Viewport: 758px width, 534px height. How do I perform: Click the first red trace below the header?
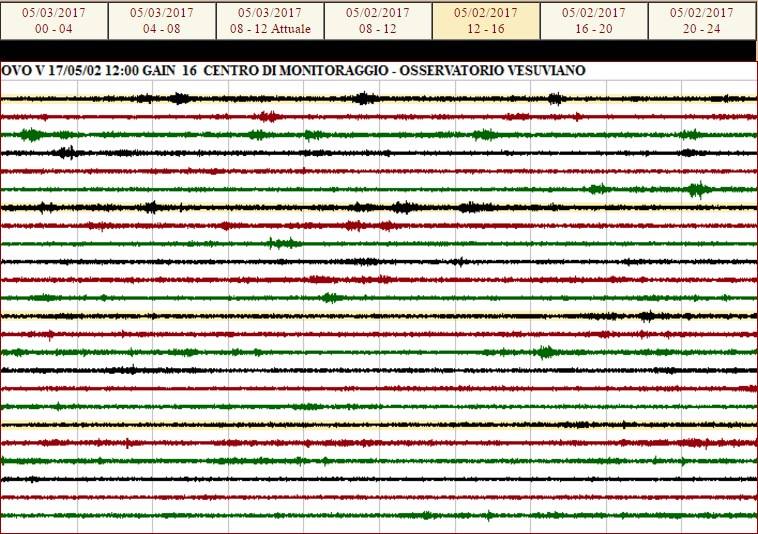point(379,116)
